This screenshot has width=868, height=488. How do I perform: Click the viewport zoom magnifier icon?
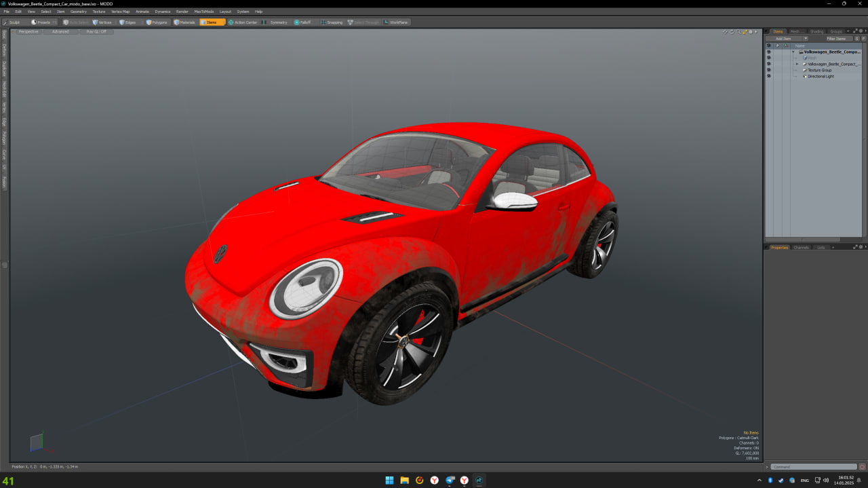point(738,32)
